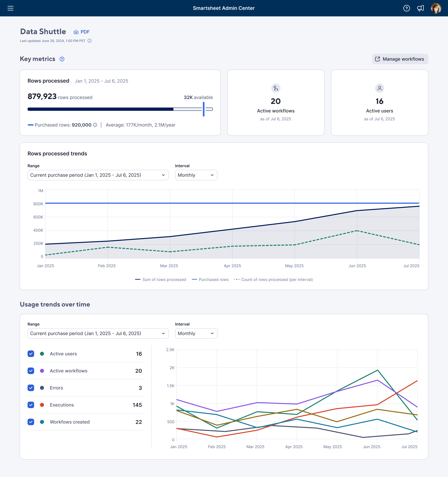Image resolution: width=448 pixels, height=477 pixels.
Task: Click the Executions count 145
Action: tap(137, 405)
